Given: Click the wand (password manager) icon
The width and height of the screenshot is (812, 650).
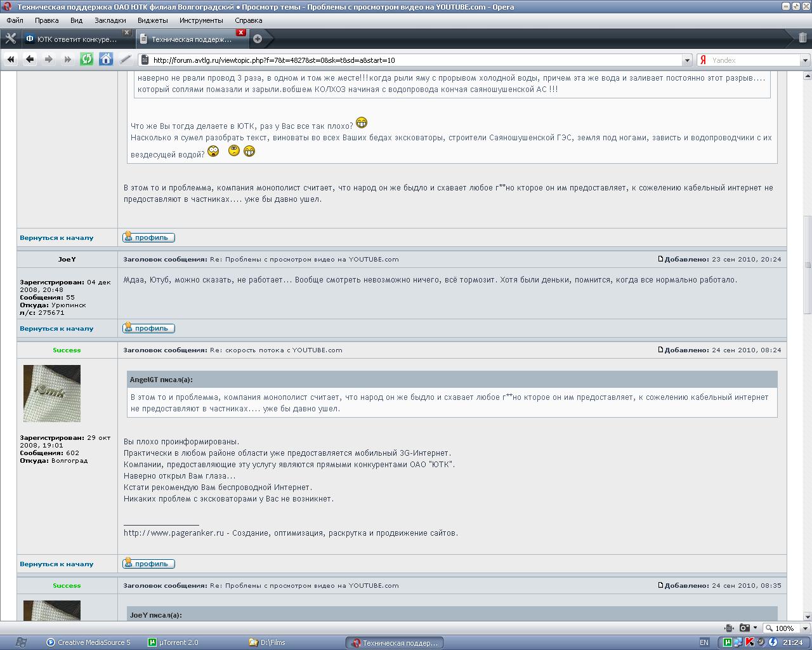Looking at the screenshot, I should (x=125, y=60).
